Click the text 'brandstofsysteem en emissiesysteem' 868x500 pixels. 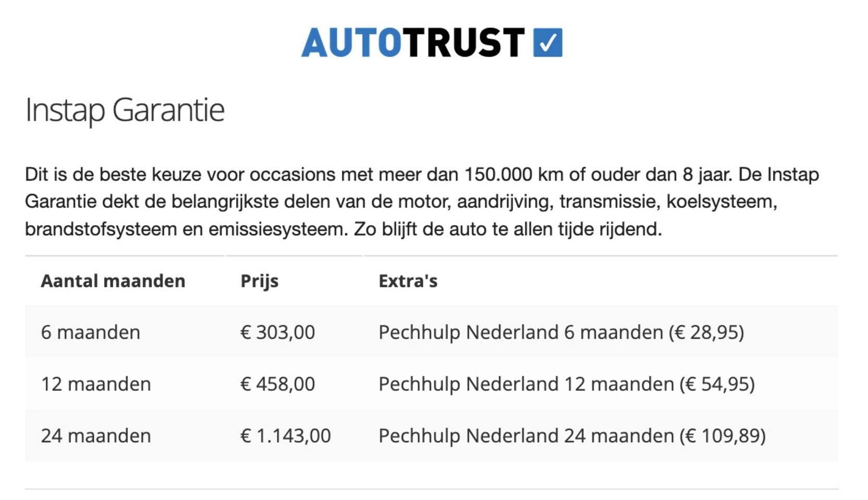click(x=186, y=229)
